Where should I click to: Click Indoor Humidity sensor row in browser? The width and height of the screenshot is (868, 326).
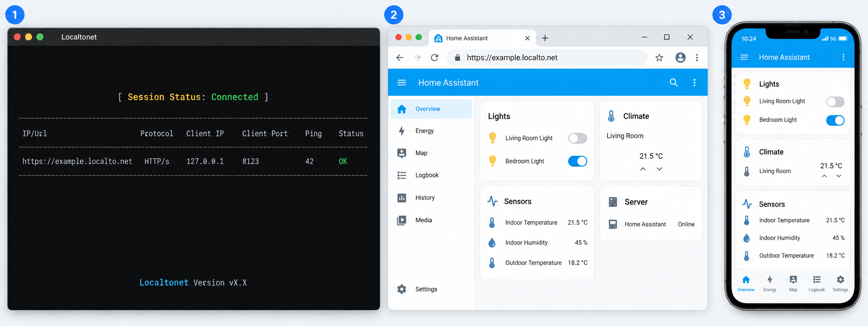[537, 243]
